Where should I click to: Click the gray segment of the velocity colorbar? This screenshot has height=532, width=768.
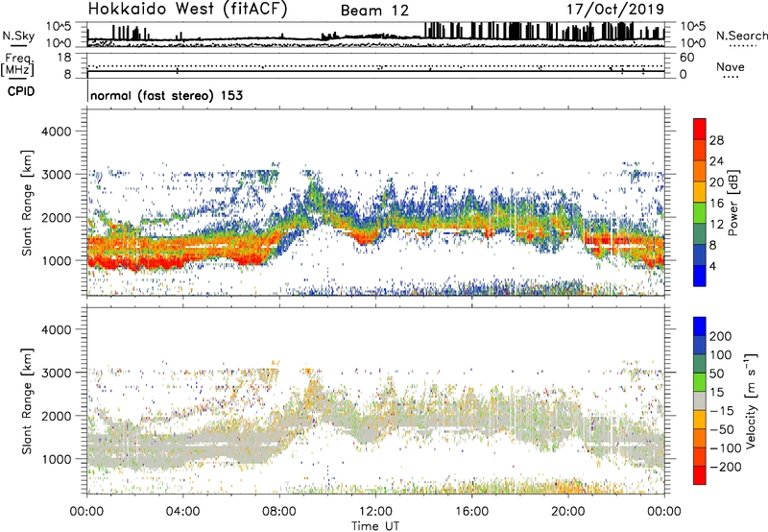700,400
